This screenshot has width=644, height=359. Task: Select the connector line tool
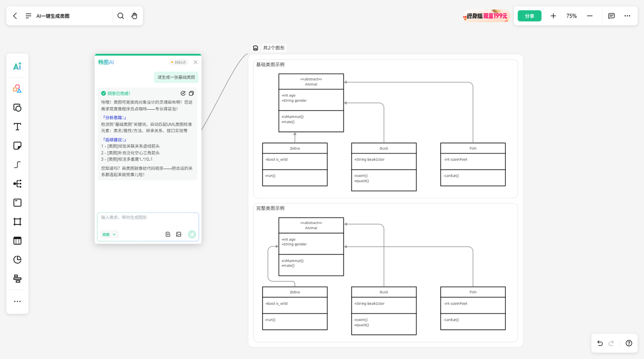pyautogui.click(x=17, y=165)
